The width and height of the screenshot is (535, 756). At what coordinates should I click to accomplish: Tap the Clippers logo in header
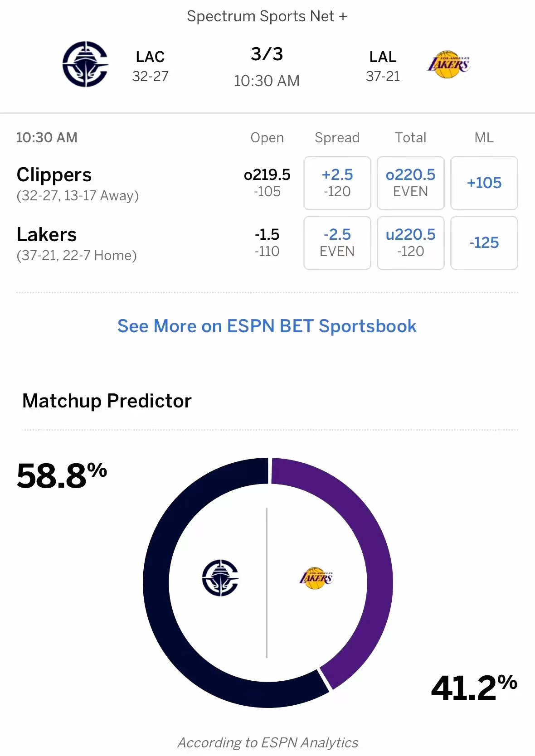point(85,64)
